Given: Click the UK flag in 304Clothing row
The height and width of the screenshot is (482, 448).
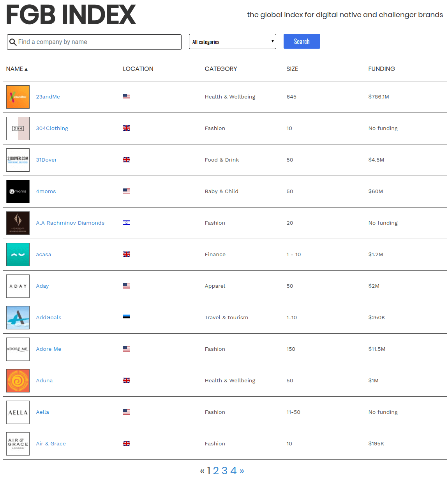Looking at the screenshot, I should tap(127, 128).
